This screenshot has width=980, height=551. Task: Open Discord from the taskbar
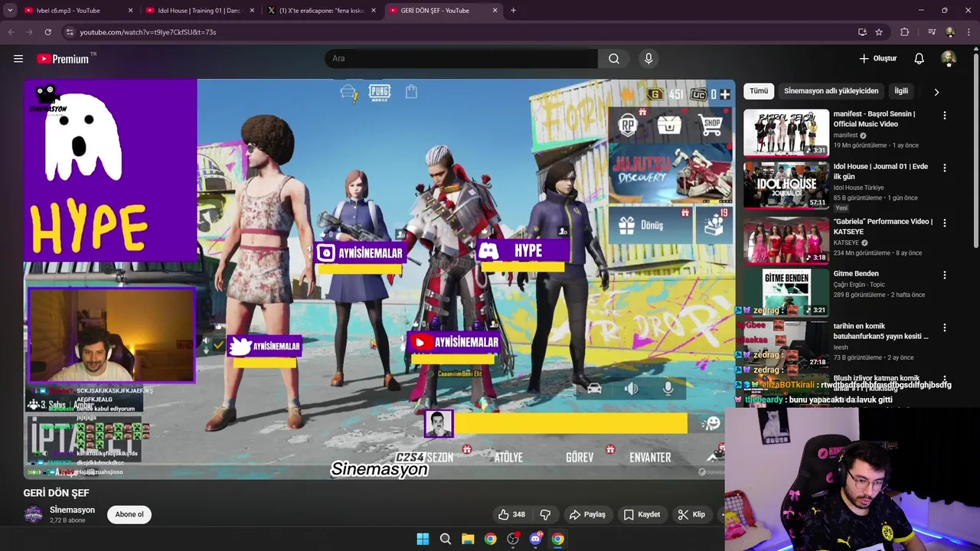[535, 539]
